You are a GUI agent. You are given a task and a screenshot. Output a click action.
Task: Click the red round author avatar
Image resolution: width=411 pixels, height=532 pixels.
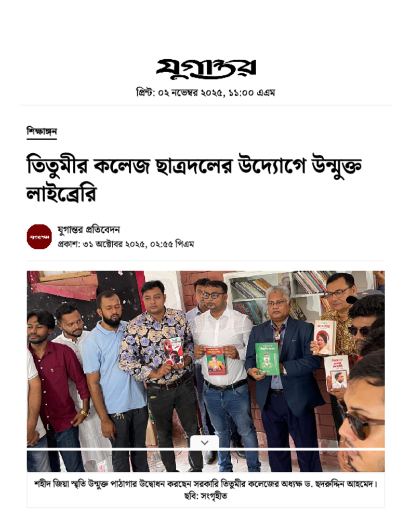pos(39,237)
